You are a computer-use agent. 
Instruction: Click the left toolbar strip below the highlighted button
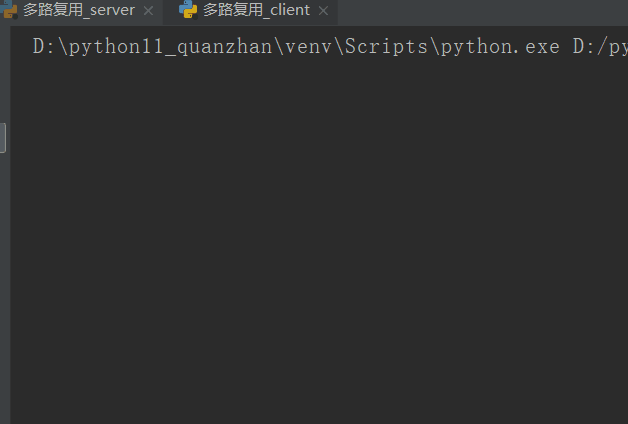point(5,288)
